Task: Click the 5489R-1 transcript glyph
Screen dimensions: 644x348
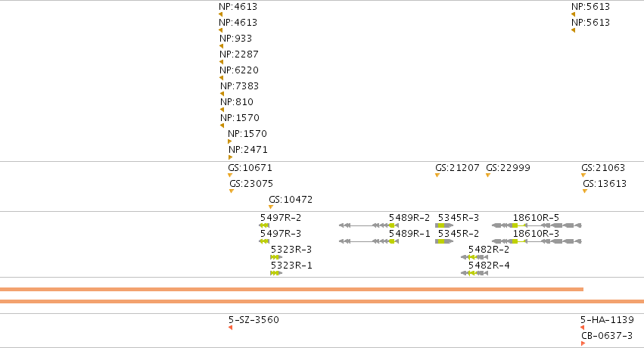Action: point(369,241)
